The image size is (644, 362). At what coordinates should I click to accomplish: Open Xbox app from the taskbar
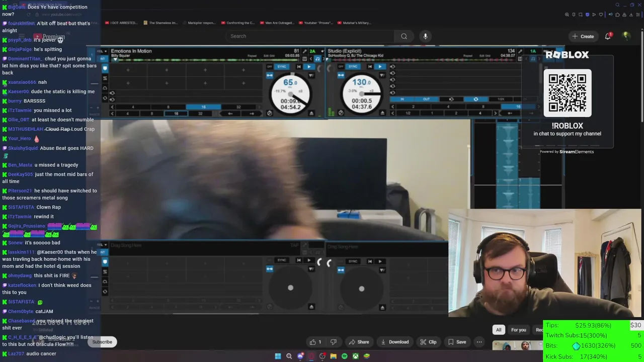click(355, 356)
